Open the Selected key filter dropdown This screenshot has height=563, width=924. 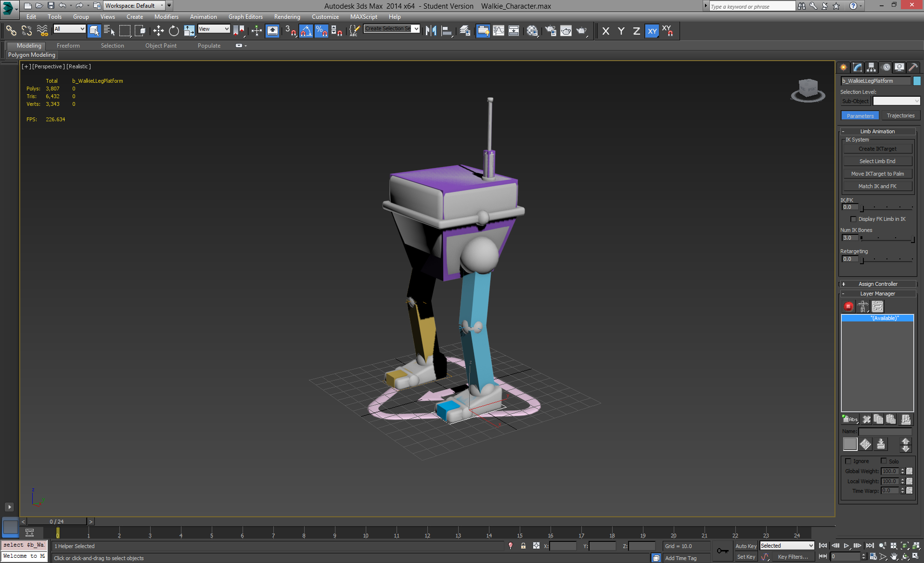coord(787,546)
